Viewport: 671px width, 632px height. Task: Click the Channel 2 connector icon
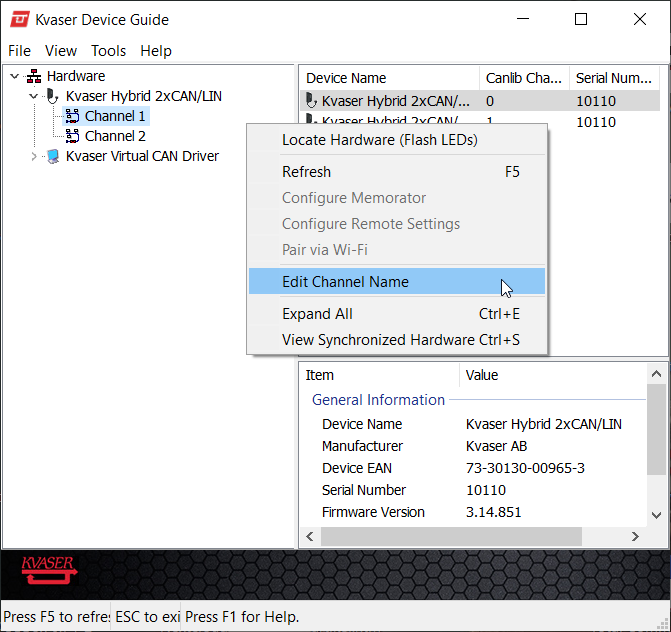click(x=72, y=136)
